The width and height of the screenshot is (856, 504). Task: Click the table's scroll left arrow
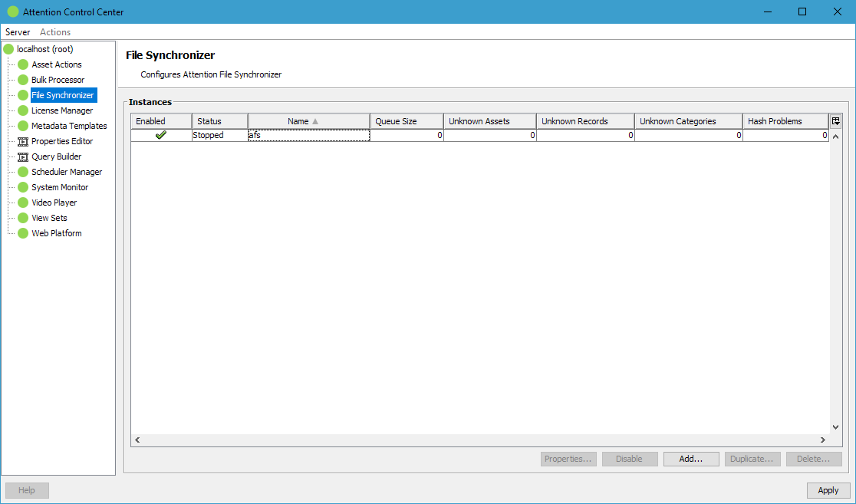tap(137, 440)
